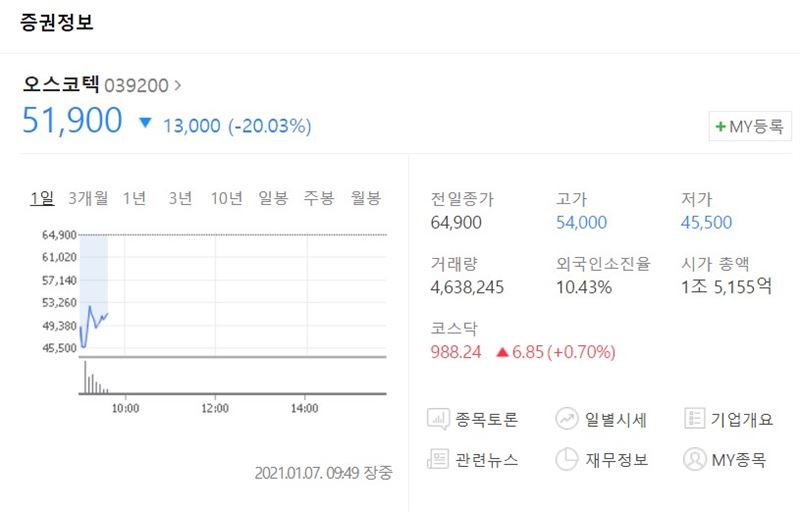Open the 종목토론 discussion icon
Image resolution: width=800 pixels, height=512 pixels.
pyautogui.click(x=438, y=420)
